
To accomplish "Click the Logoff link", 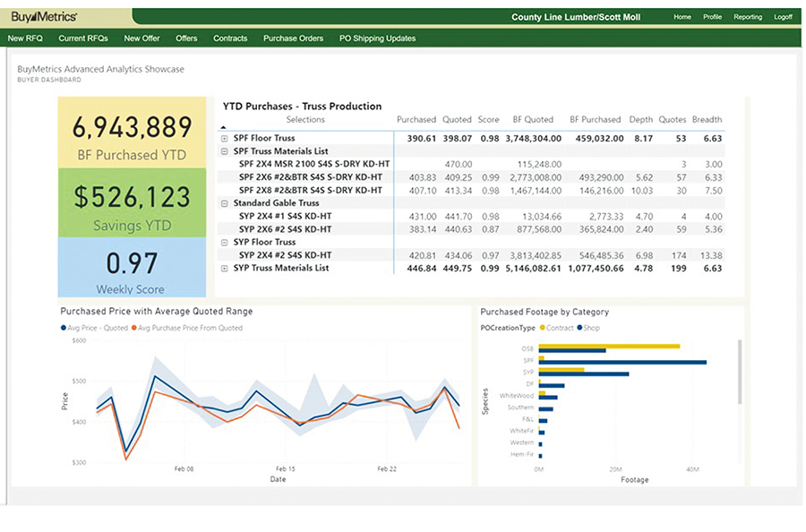I will tap(783, 17).
